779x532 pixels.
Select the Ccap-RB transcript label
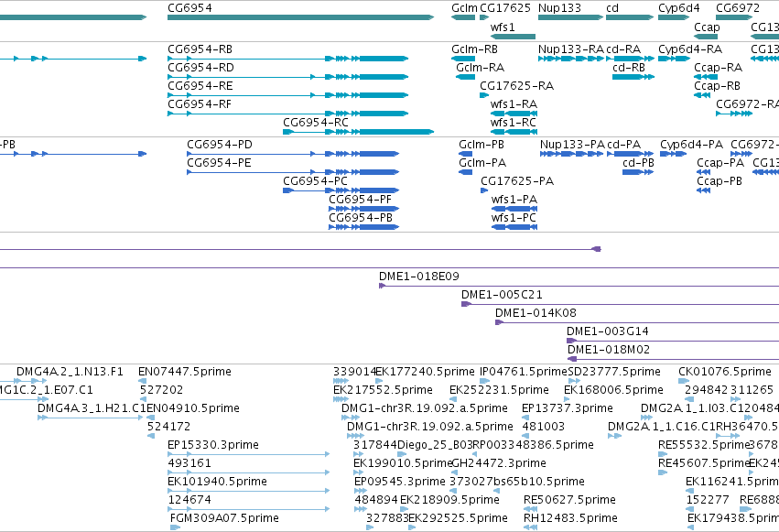(718, 86)
